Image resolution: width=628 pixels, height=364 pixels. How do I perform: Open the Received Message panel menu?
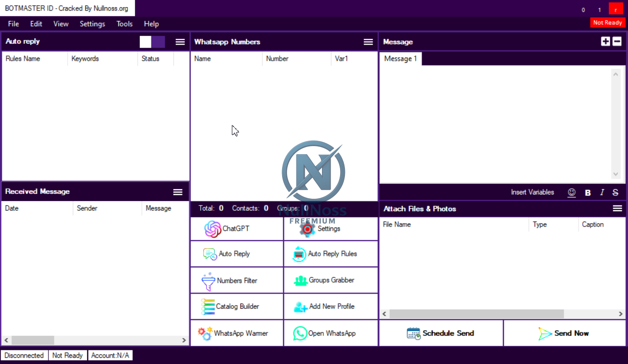[x=178, y=192]
